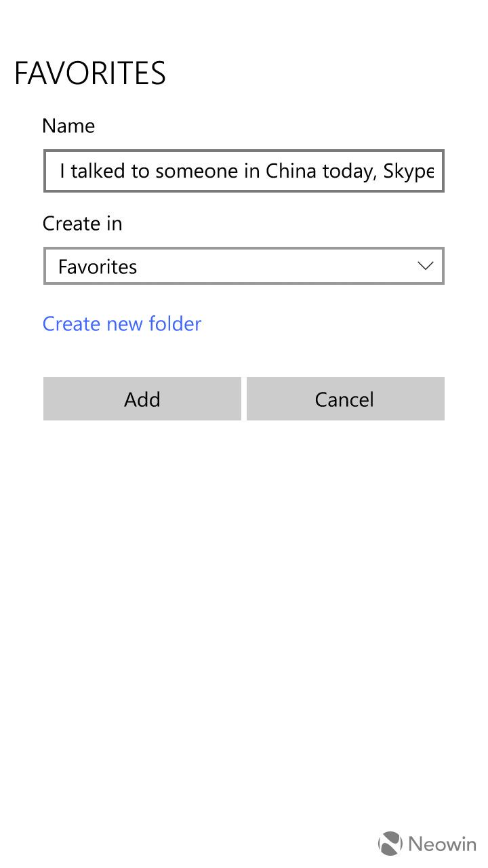488x868 pixels.
Task: Click the Neowin watermark text
Action: point(442,844)
